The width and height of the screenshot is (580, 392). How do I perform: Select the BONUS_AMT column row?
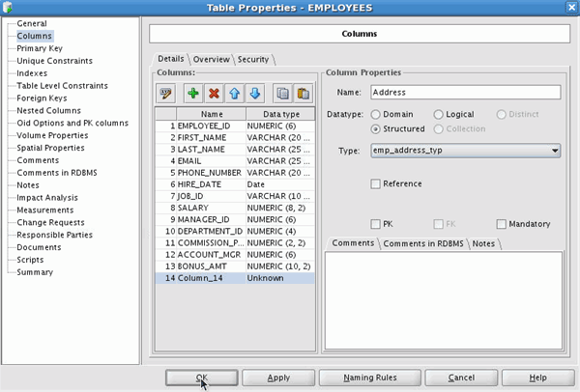pyautogui.click(x=235, y=266)
